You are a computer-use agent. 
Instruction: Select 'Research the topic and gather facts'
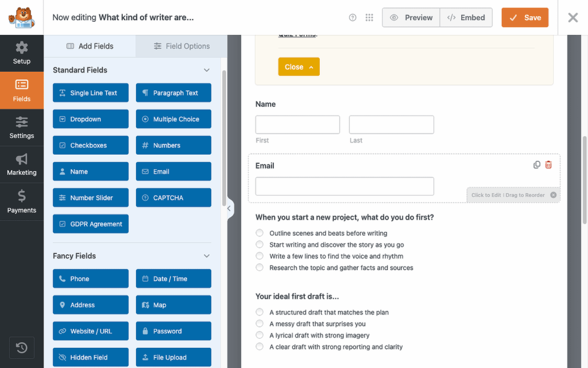[260, 267]
